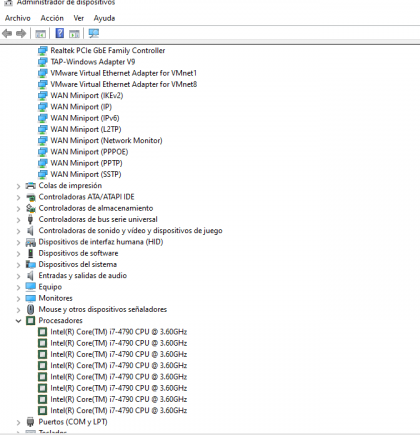Expand Colas de impresión node
This screenshot has height=435, width=420.
(18, 186)
